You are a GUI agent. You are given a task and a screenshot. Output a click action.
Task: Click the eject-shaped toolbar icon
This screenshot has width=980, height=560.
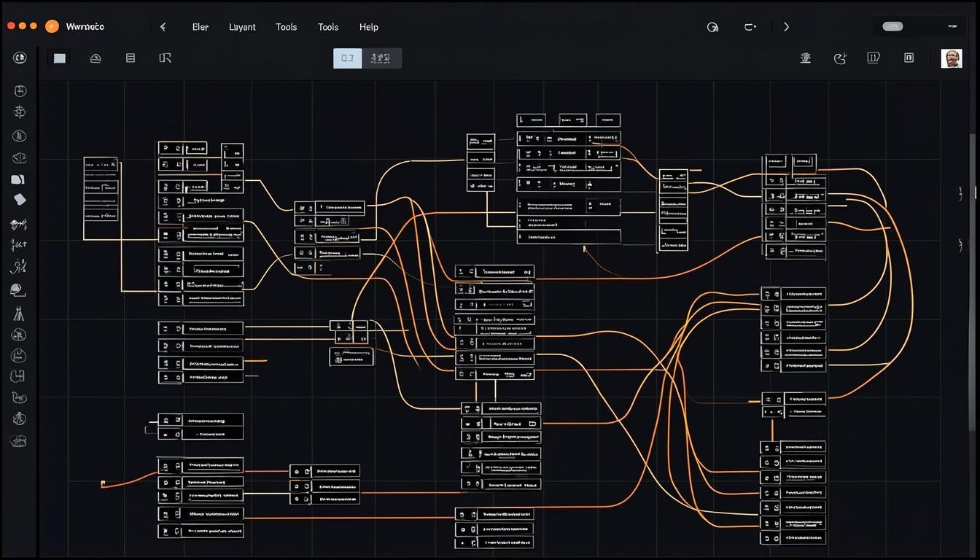pos(96,58)
